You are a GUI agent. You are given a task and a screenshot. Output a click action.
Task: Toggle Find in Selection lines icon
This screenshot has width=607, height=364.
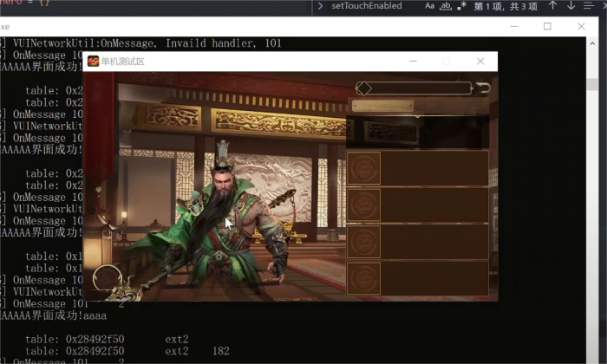coord(589,6)
